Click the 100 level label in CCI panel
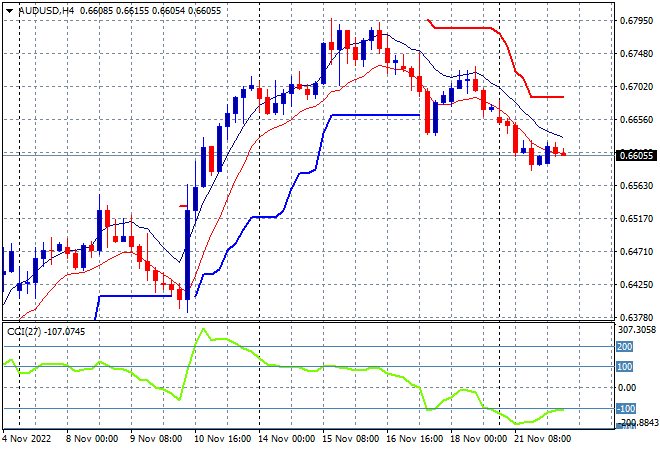Viewport: 660px width, 450px height. point(625,367)
